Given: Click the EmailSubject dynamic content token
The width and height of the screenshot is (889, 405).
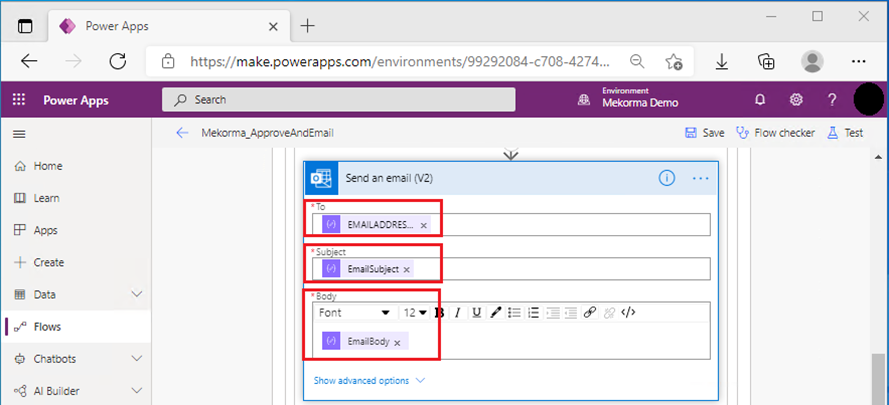Looking at the screenshot, I should pyautogui.click(x=368, y=269).
